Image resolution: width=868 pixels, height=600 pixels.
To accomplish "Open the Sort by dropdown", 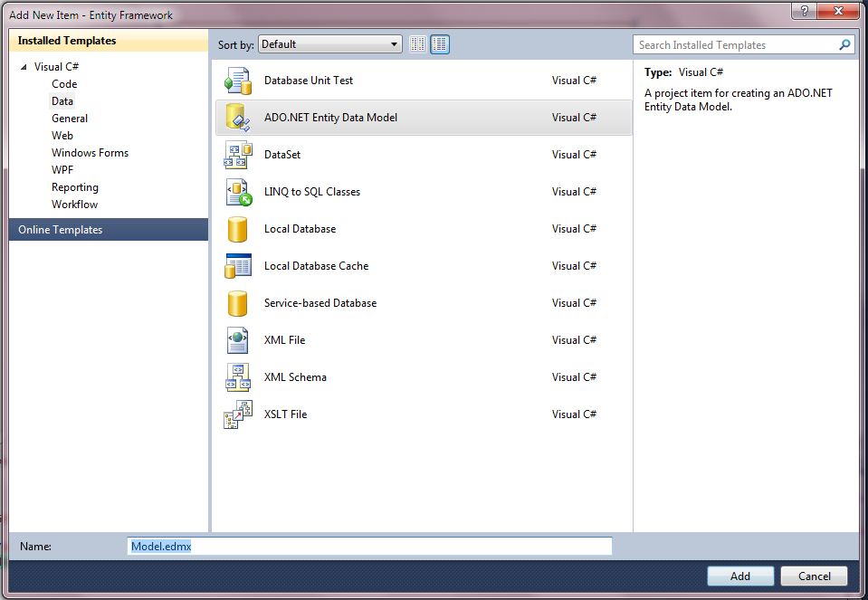I will coord(395,43).
